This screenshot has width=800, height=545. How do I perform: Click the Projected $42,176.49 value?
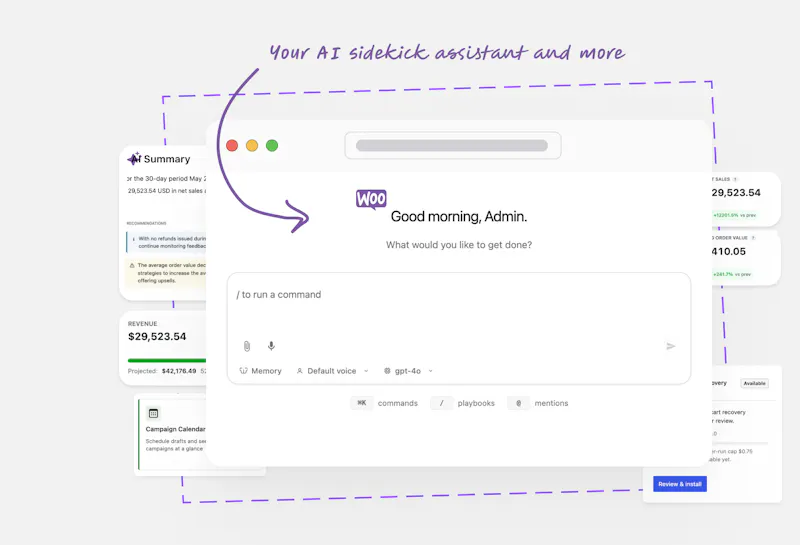tap(179, 371)
